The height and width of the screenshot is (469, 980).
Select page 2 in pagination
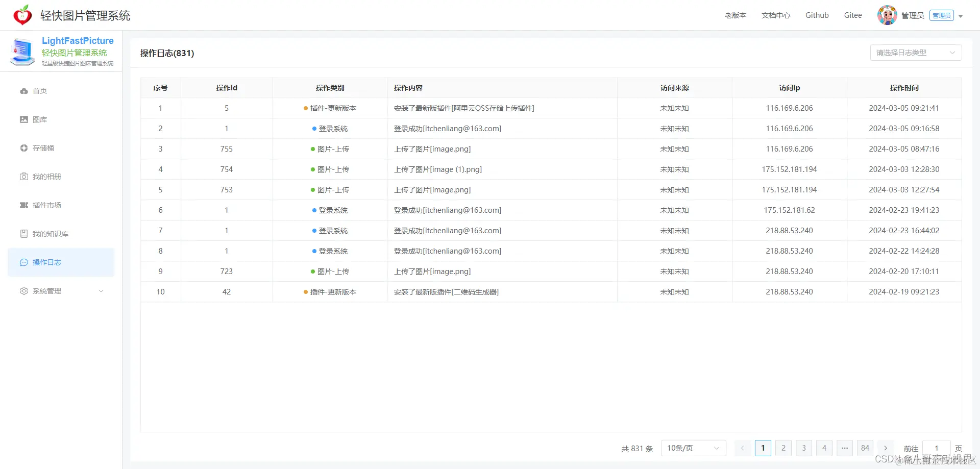[783, 448]
